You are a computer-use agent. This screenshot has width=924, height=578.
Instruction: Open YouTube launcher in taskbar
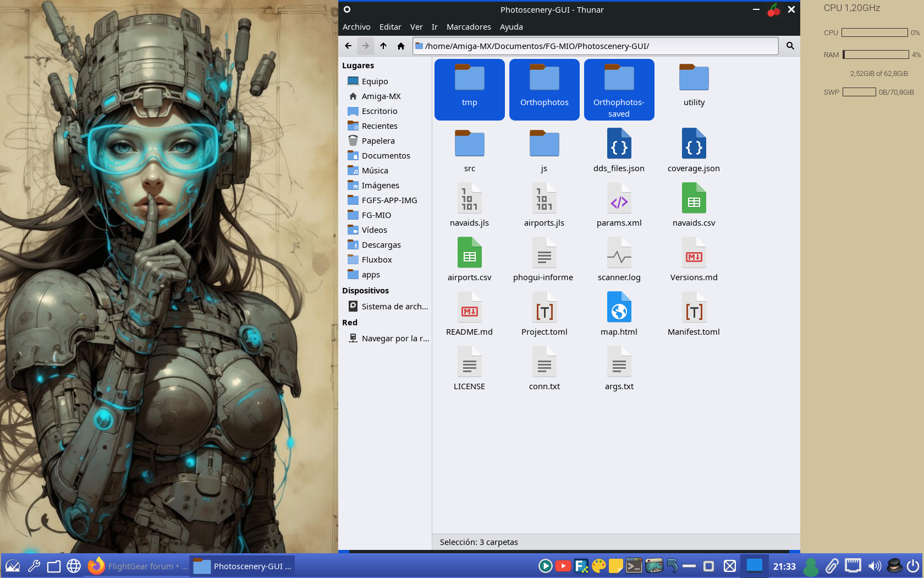tap(563, 566)
